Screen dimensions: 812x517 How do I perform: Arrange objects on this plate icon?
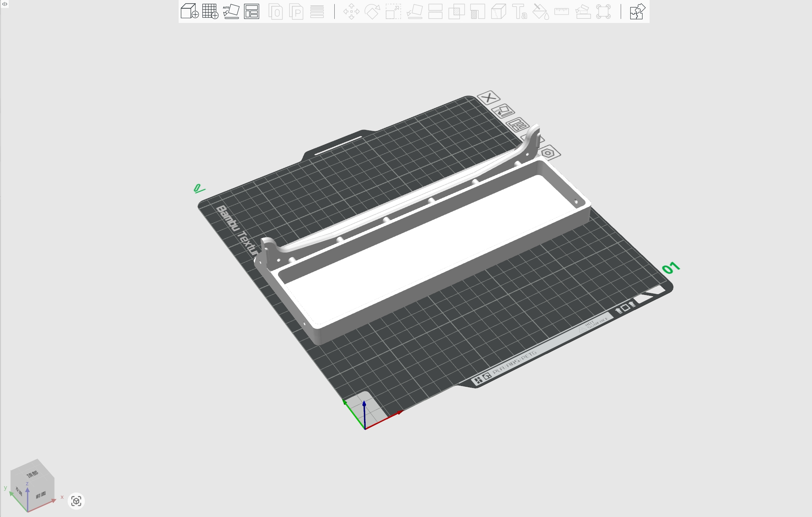coord(517,125)
